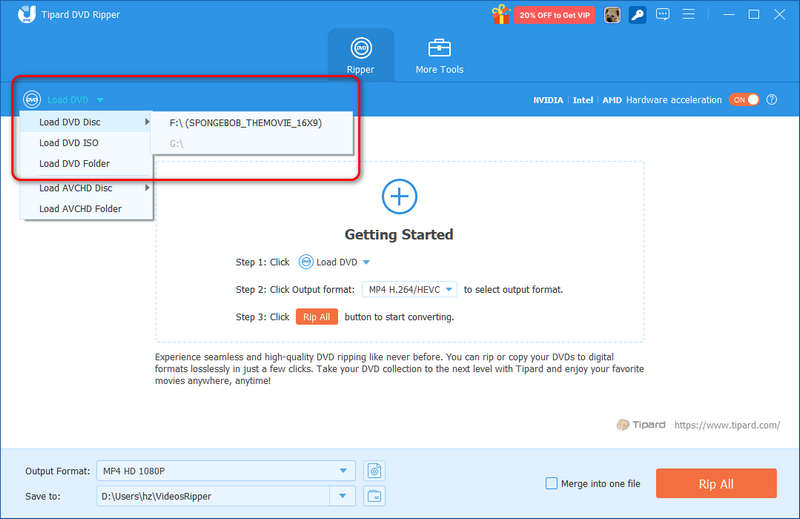Expand the Load DVD dropdown arrow in toolbar
This screenshot has width=800, height=519.
(100, 100)
